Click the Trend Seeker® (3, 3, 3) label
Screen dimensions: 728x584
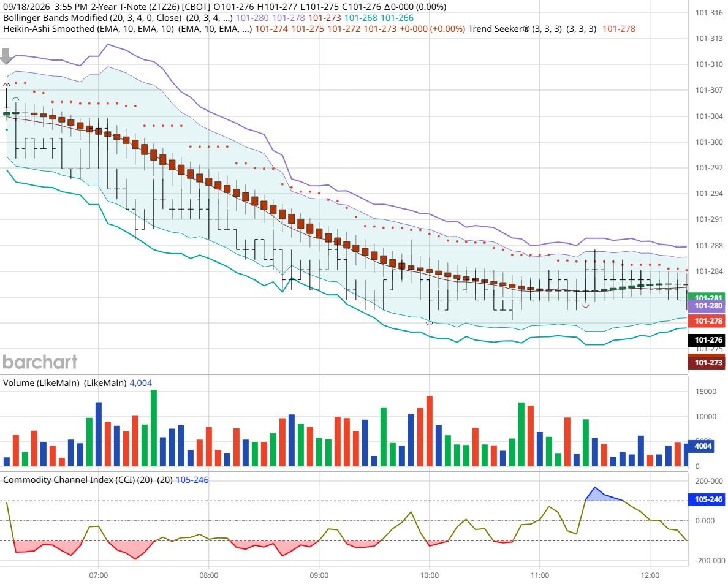pos(515,29)
